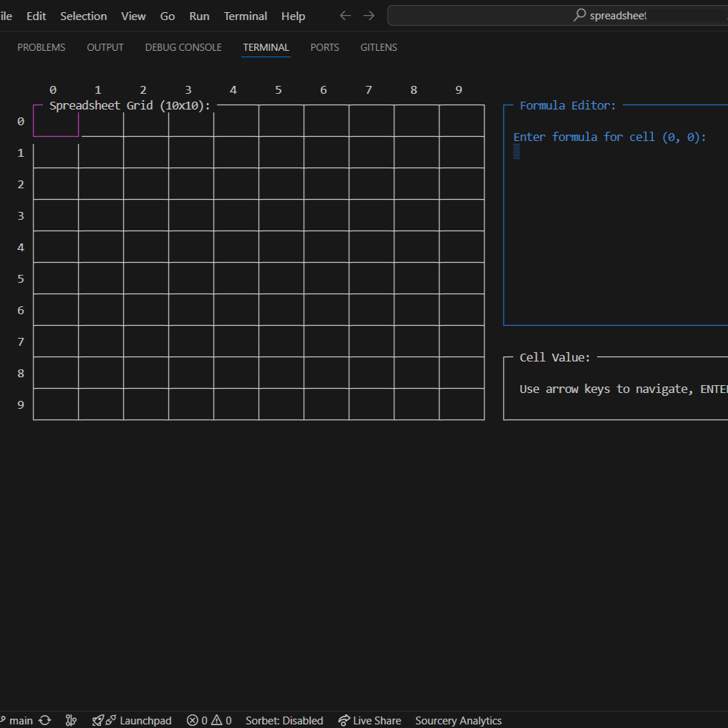Open the Terminal menu in menu bar

[245, 16]
